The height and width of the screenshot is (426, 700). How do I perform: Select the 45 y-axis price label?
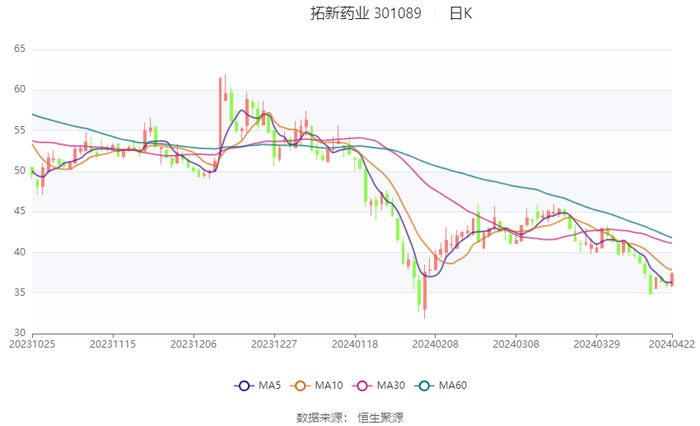coord(19,211)
